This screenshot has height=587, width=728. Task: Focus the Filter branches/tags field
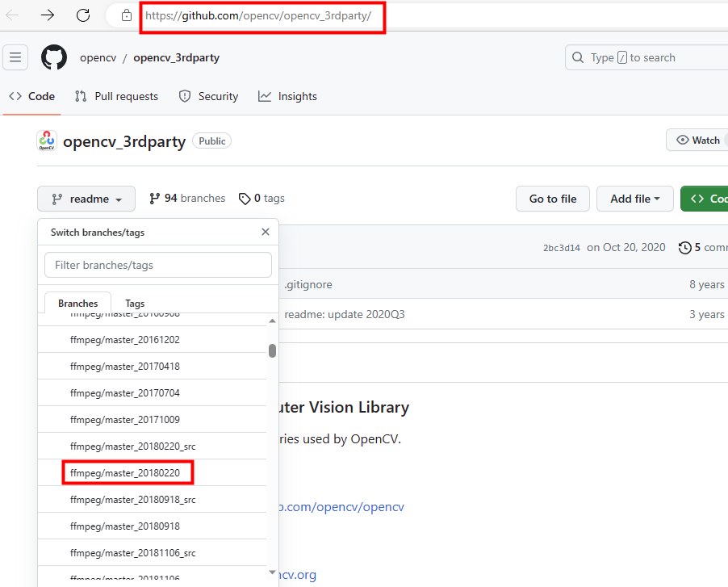tap(158, 265)
